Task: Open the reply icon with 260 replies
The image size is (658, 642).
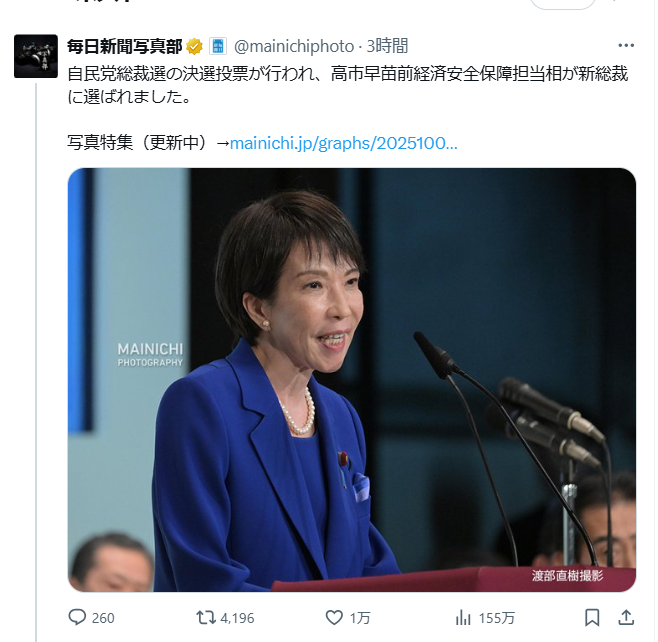Action: tap(77, 618)
